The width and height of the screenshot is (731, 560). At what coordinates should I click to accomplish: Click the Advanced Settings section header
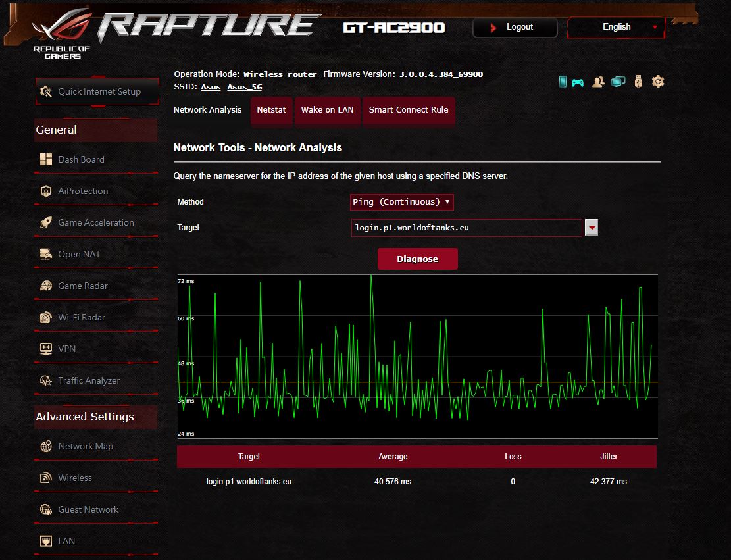point(96,417)
